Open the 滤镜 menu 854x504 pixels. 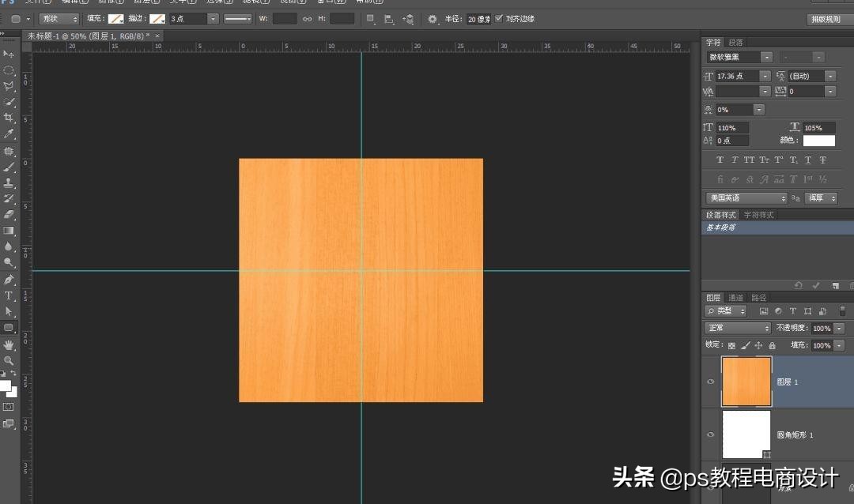pyautogui.click(x=255, y=2)
